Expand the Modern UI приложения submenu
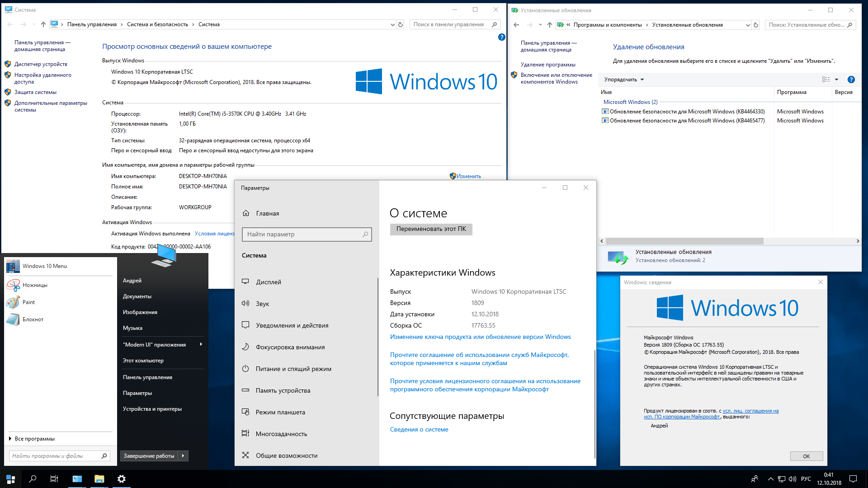Screen dimensions: 868x488 154,344
